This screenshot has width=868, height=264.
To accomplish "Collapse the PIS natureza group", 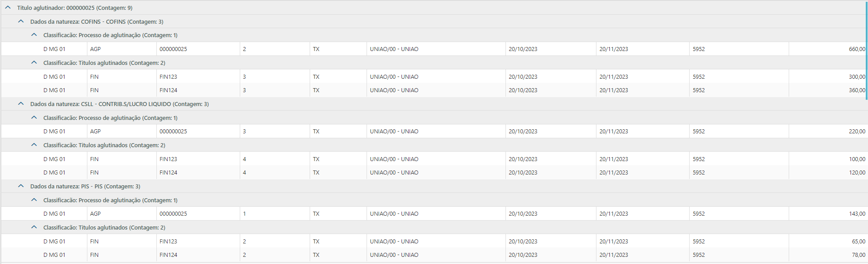I will [21, 186].
